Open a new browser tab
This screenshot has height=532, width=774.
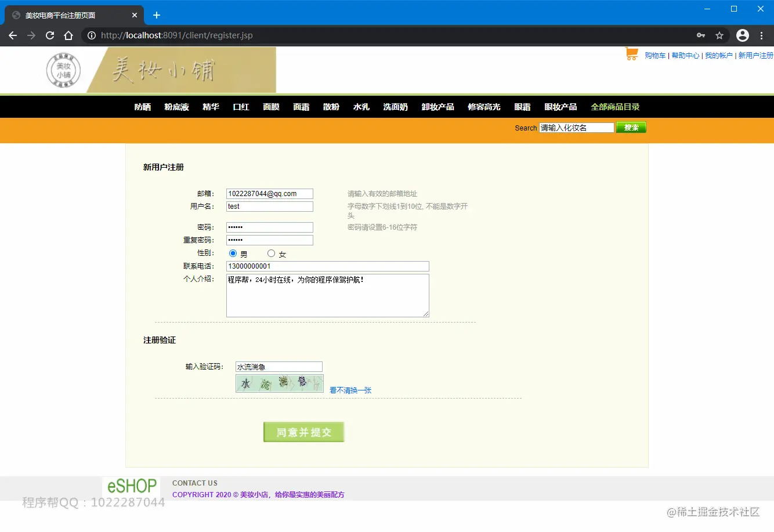pos(157,15)
